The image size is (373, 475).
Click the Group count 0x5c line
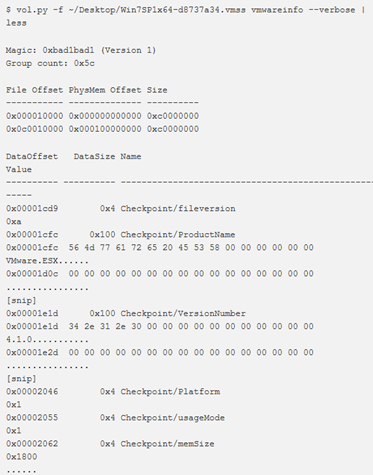point(50,63)
